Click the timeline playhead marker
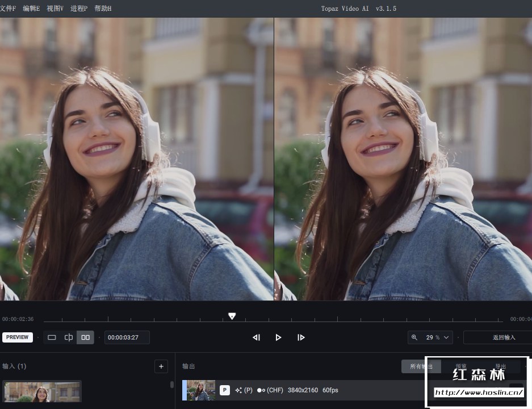The height and width of the screenshot is (409, 532). coord(232,316)
